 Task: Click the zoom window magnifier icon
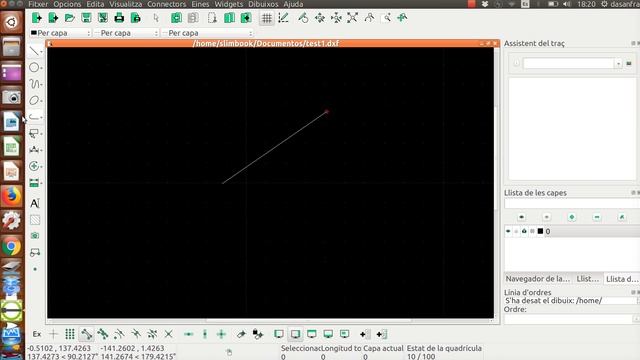(x=386, y=18)
